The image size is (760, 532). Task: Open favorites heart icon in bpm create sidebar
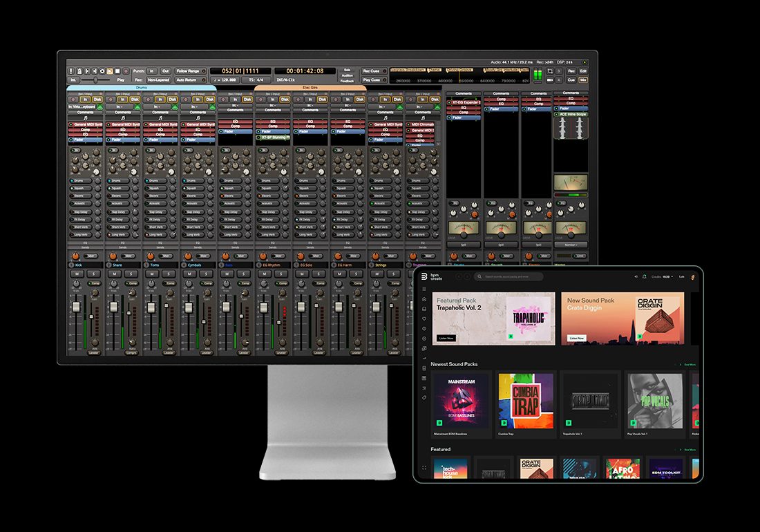424,319
